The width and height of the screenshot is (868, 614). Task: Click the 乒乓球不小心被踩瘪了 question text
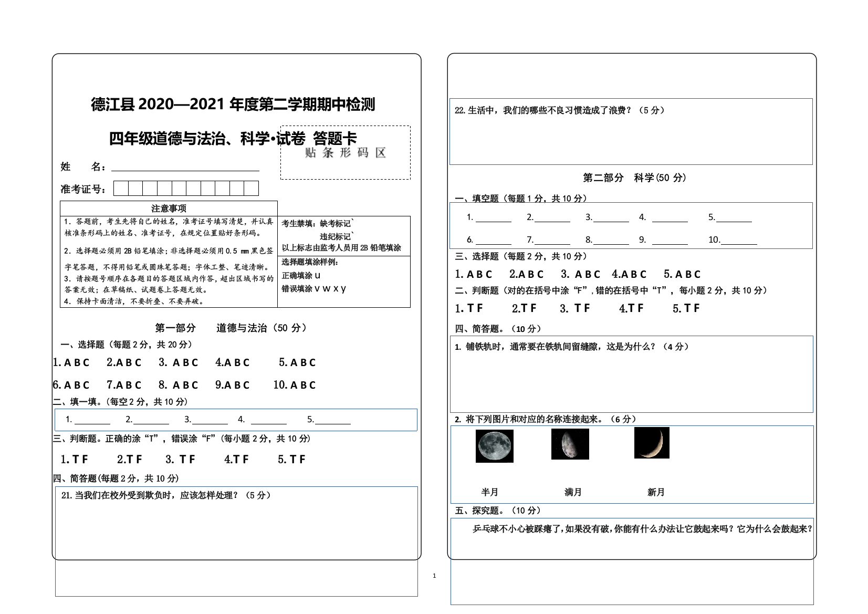click(x=643, y=529)
